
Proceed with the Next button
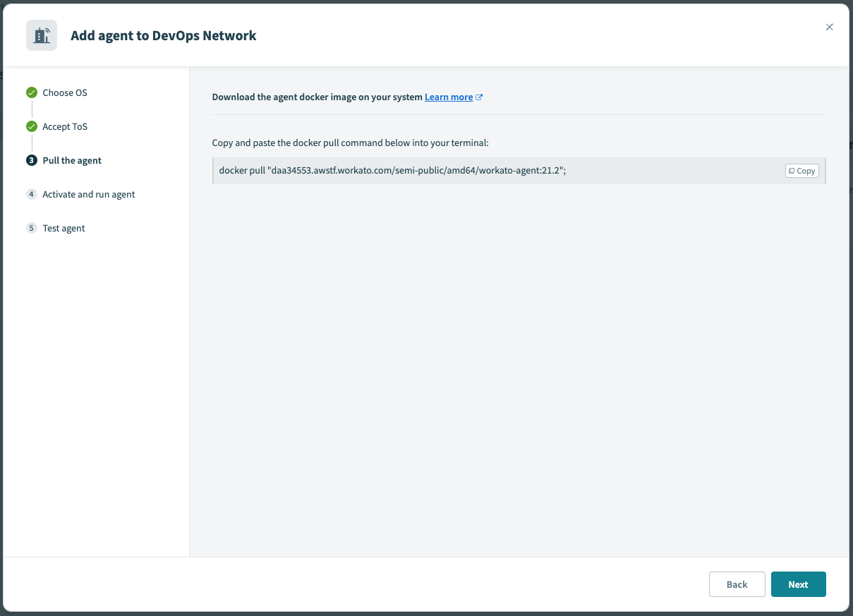pos(798,584)
